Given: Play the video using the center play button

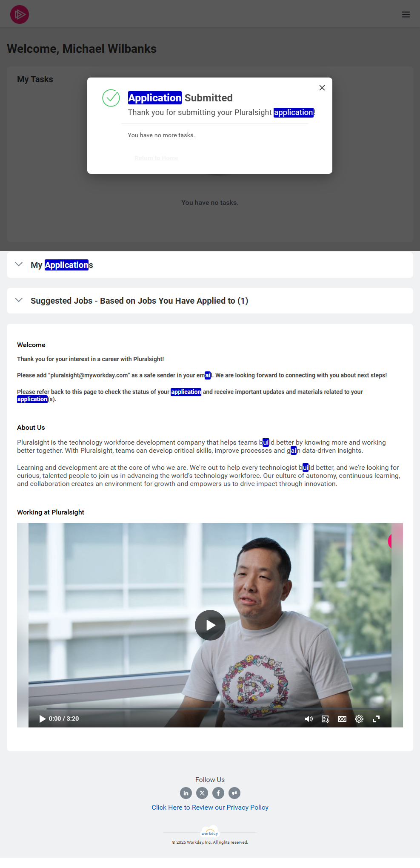Looking at the screenshot, I should click(210, 625).
